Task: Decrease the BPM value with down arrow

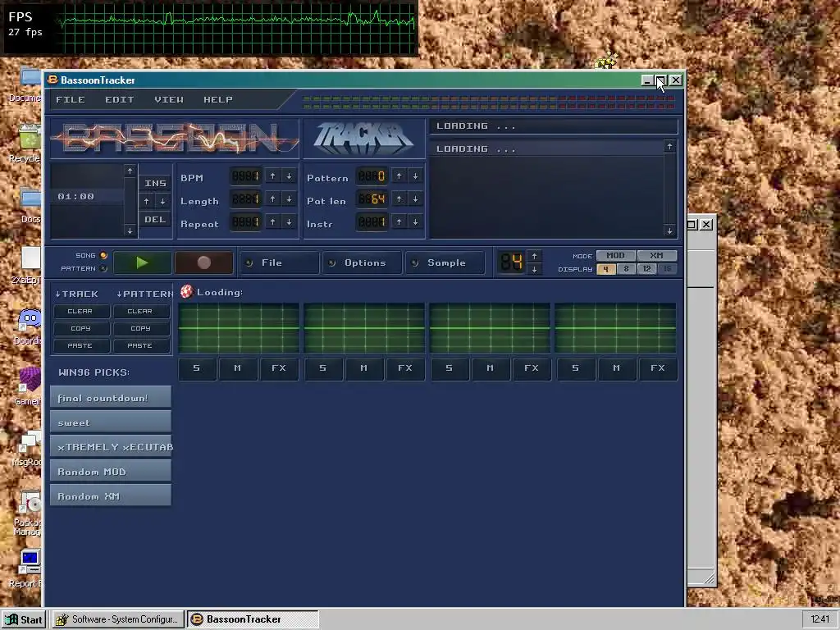Action: click(290, 176)
